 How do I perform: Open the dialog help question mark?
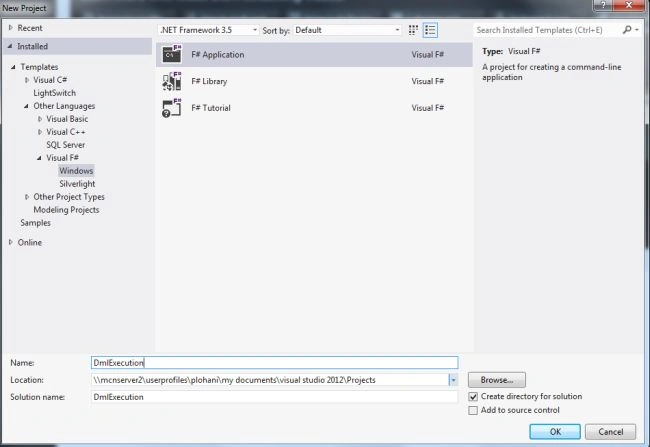point(604,5)
